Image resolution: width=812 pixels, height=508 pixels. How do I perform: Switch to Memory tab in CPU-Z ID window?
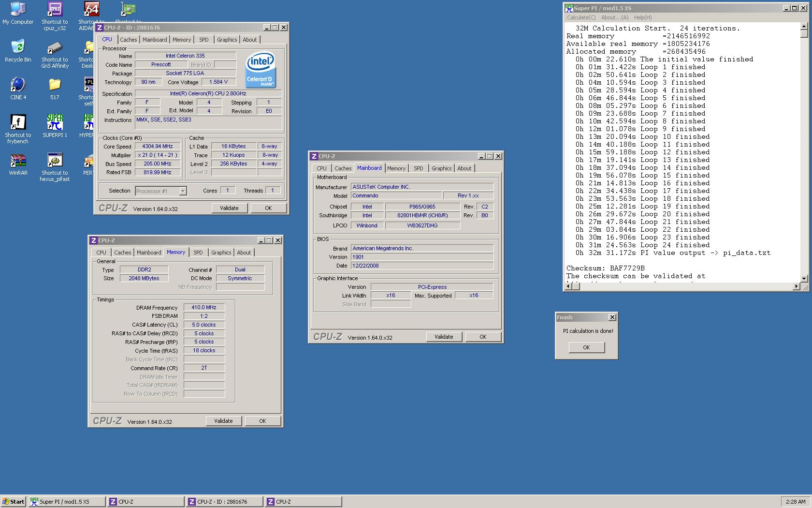[x=182, y=40]
